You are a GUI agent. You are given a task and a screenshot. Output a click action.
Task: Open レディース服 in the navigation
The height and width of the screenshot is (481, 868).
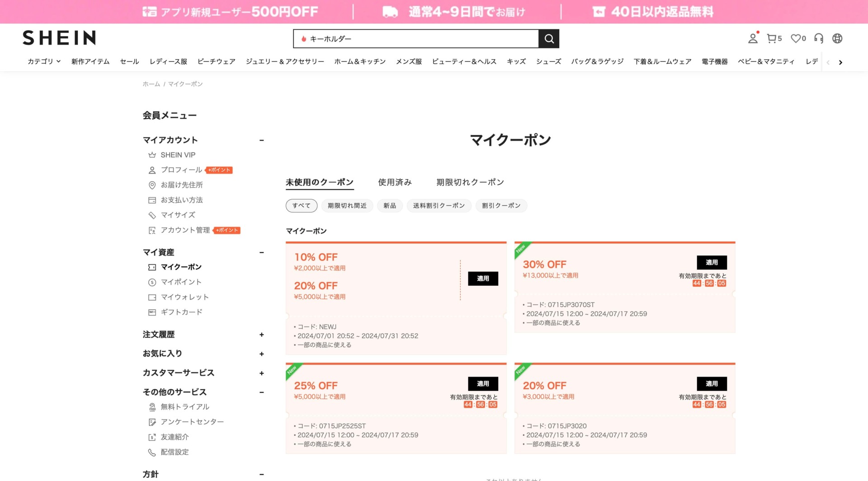[168, 61]
